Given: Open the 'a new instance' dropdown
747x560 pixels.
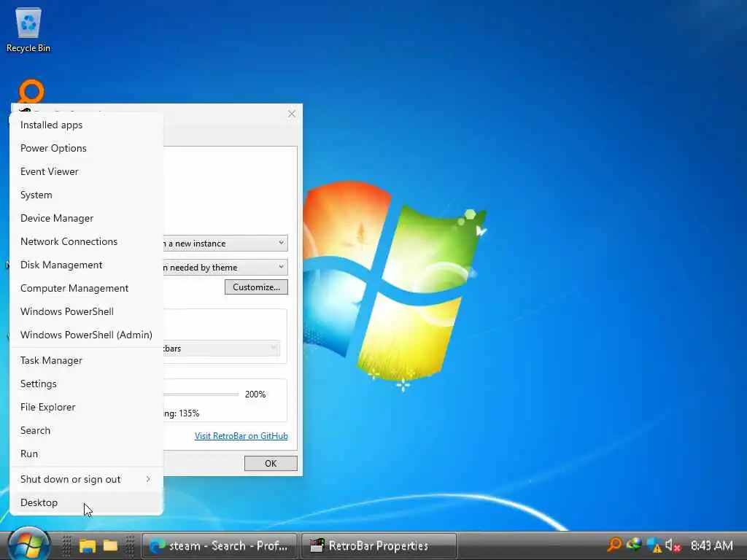Looking at the screenshot, I should tap(225, 244).
